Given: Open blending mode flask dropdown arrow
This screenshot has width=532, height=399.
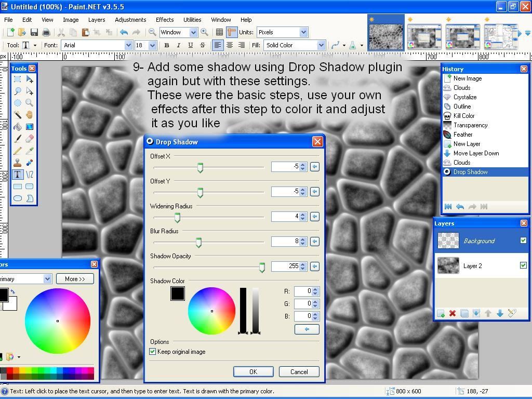Looking at the screenshot, I should click(x=362, y=46).
